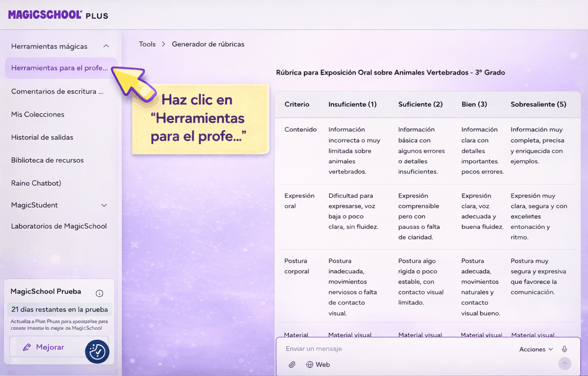Viewport: 588px width, 376px height.
Task: Open trial info via the info icon
Action: (99, 293)
